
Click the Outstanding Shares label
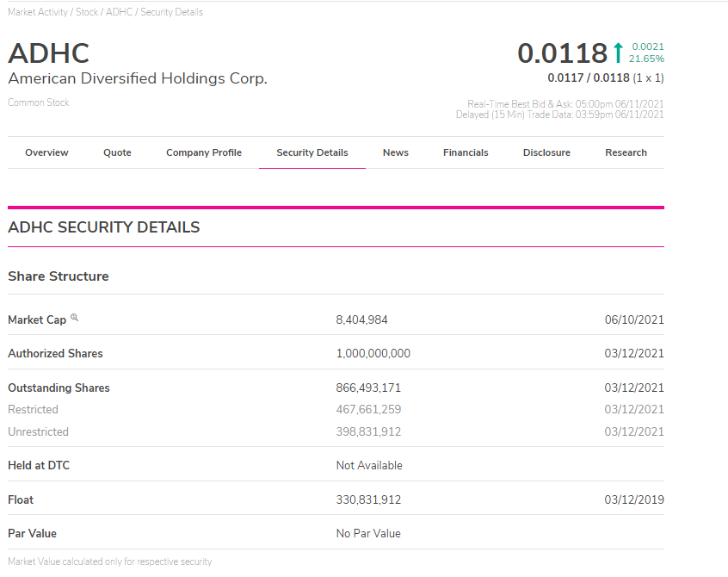pyautogui.click(x=59, y=388)
